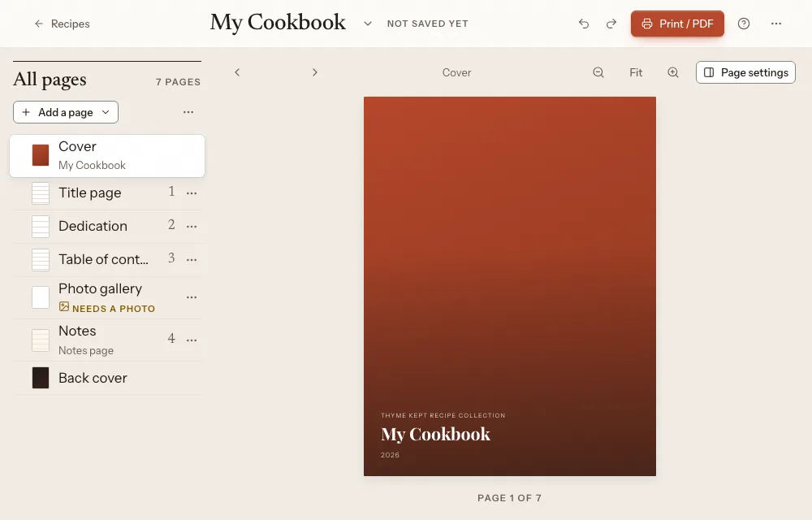Click the NOT SAVED YET status
This screenshot has height=520, width=812.
428,24
